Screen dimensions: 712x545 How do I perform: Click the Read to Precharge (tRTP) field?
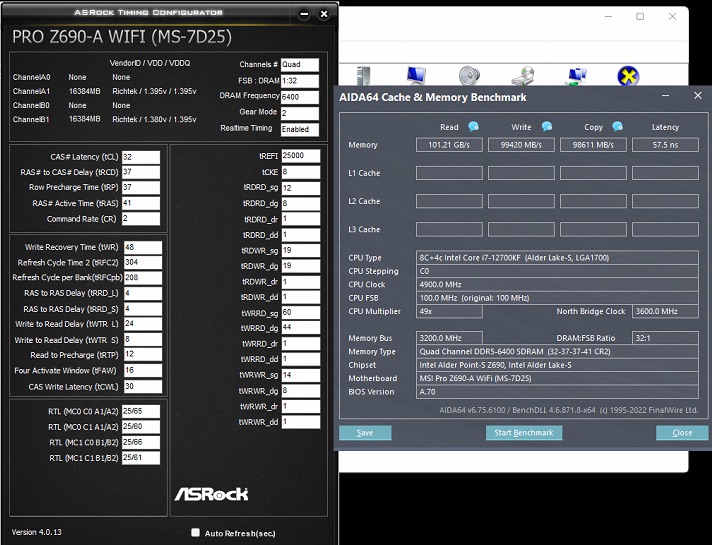143,355
